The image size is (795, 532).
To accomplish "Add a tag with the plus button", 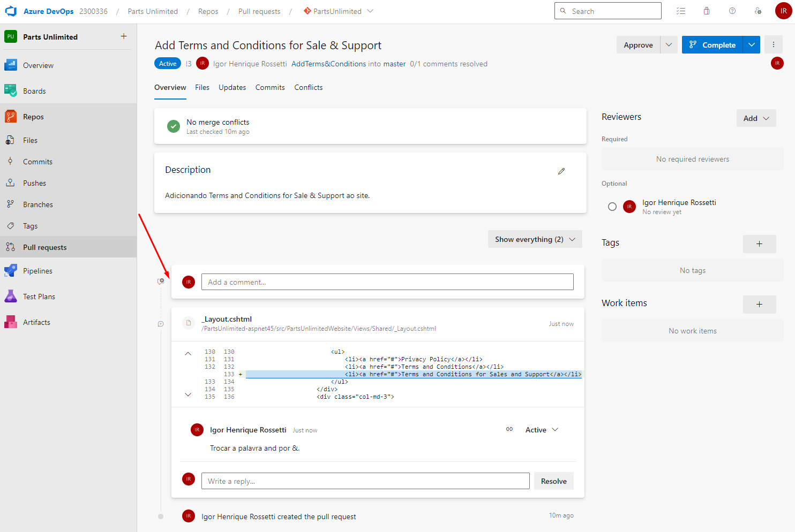I will pos(759,244).
